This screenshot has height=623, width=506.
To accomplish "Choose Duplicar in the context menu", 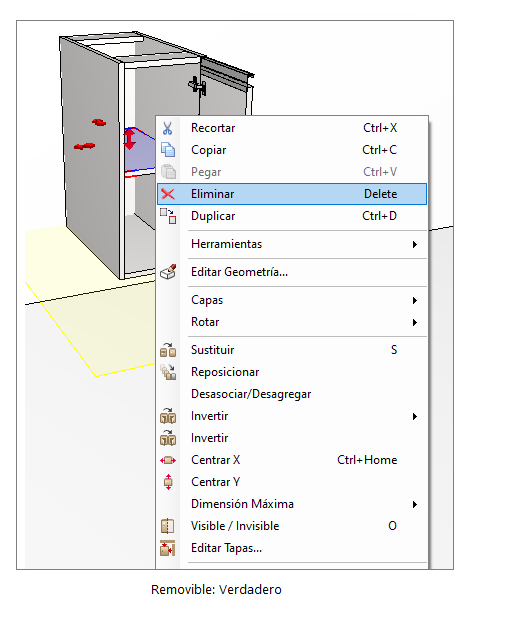I will tap(292, 216).
